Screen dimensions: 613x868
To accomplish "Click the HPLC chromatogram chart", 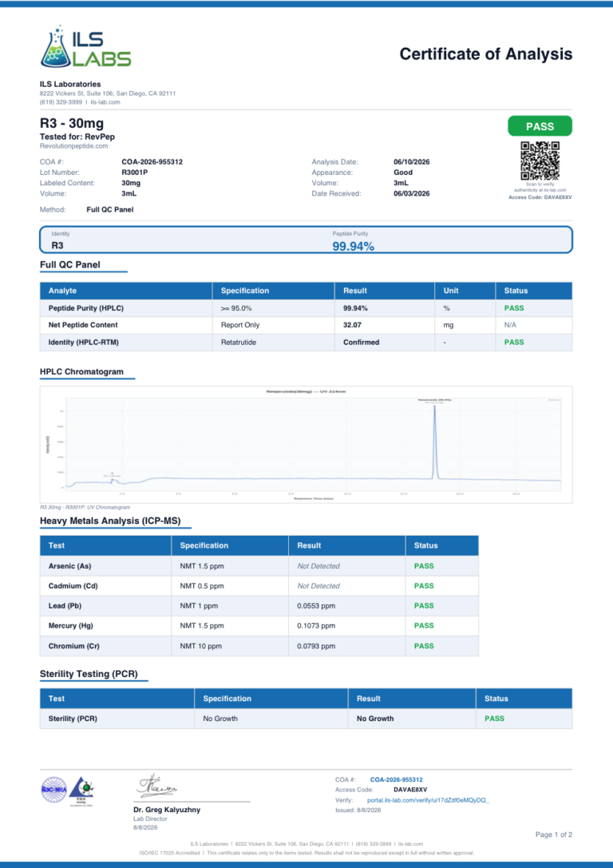I will click(306, 445).
